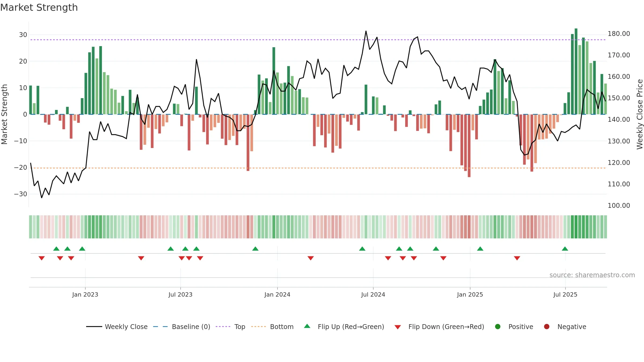Click the 100.00 price tick label

(x=619, y=205)
